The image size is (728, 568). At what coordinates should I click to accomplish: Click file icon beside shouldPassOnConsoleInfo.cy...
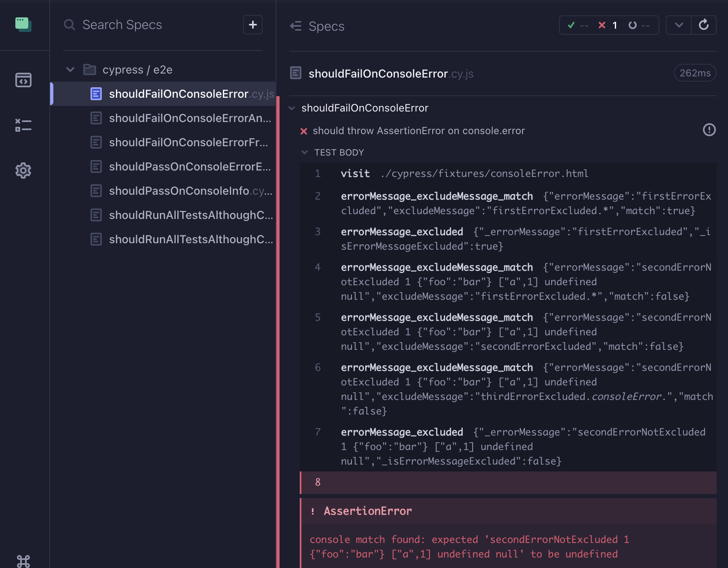pyautogui.click(x=96, y=191)
